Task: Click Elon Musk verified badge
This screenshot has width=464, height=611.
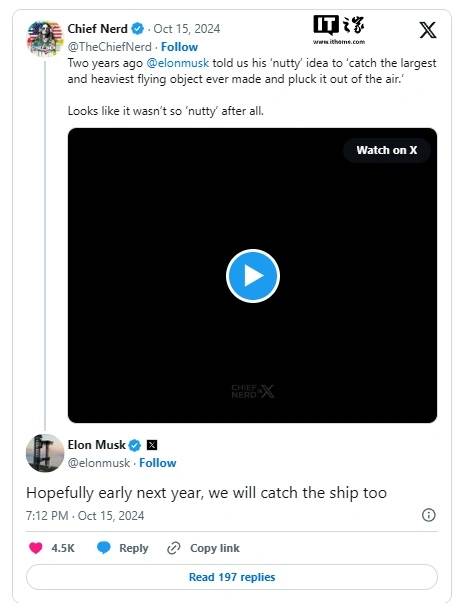Action: tap(135, 445)
